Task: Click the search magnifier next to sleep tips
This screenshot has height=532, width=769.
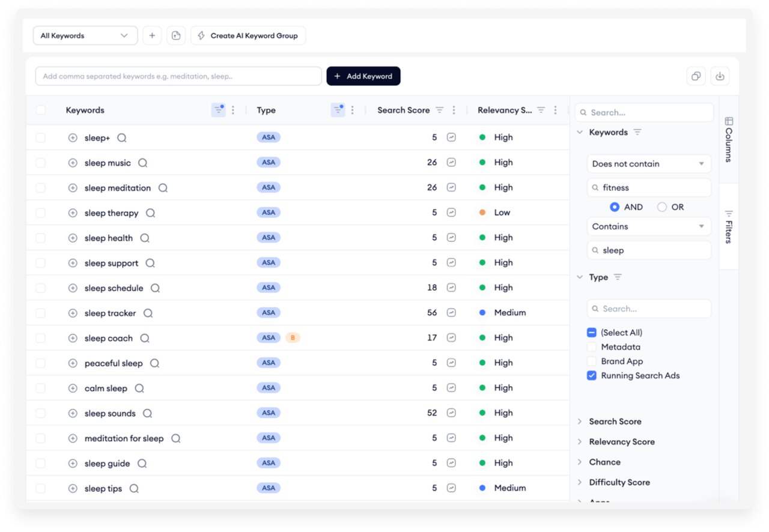Action: click(x=135, y=488)
